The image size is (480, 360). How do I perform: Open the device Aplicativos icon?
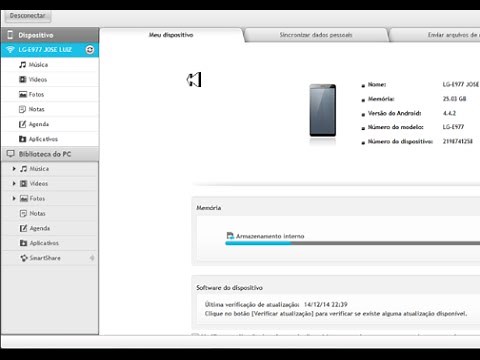tap(22, 139)
